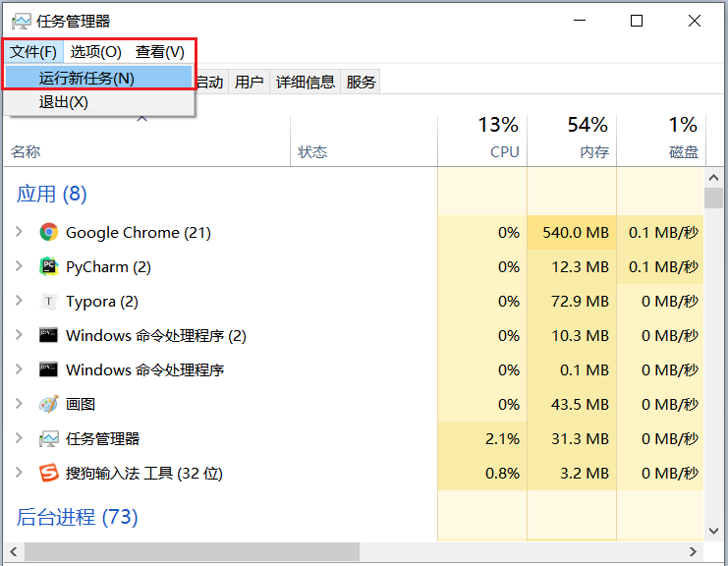This screenshot has width=728, height=566.
Task: Expand Windows 命令处理程序 (2) group
Action: [19, 335]
